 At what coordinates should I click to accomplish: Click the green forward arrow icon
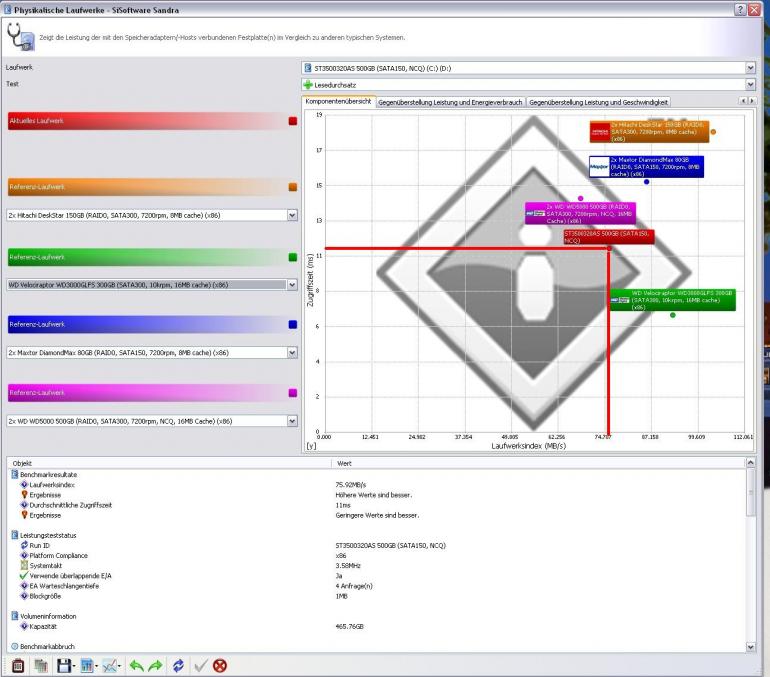pos(155,666)
